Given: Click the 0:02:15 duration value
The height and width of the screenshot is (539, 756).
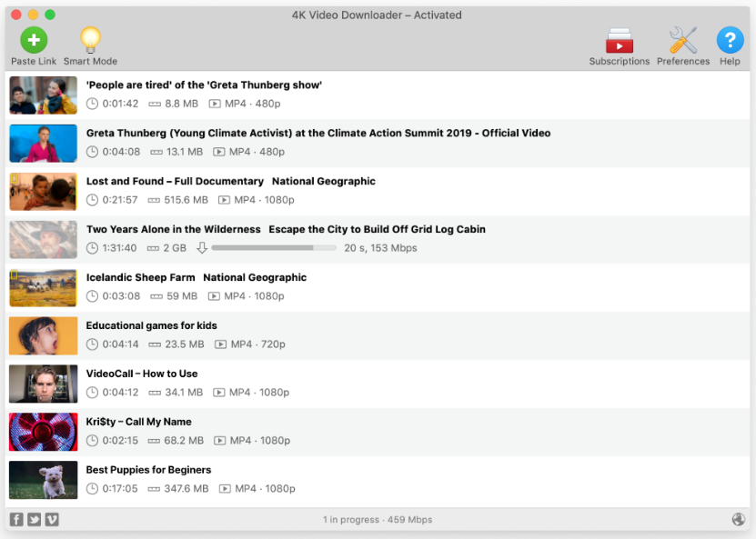Looking at the screenshot, I should click(120, 441).
